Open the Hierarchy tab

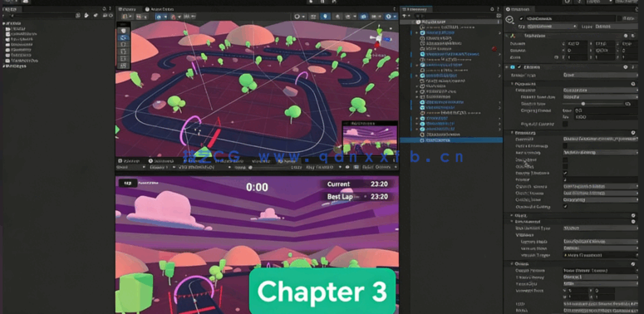pyautogui.click(x=416, y=9)
